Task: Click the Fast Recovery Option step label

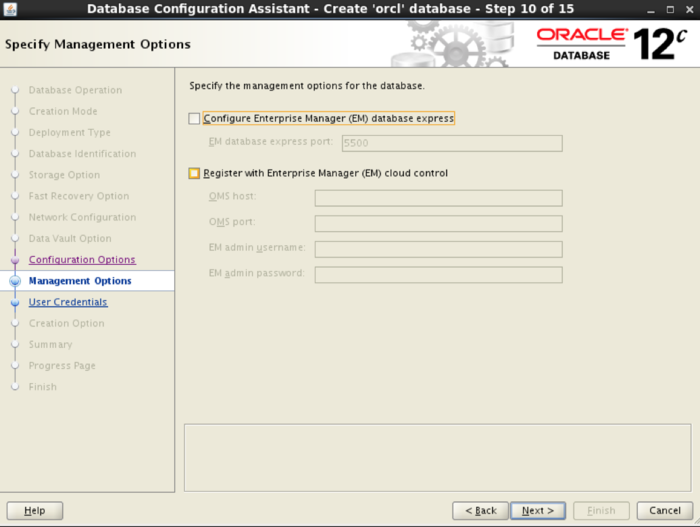Action: click(x=79, y=196)
